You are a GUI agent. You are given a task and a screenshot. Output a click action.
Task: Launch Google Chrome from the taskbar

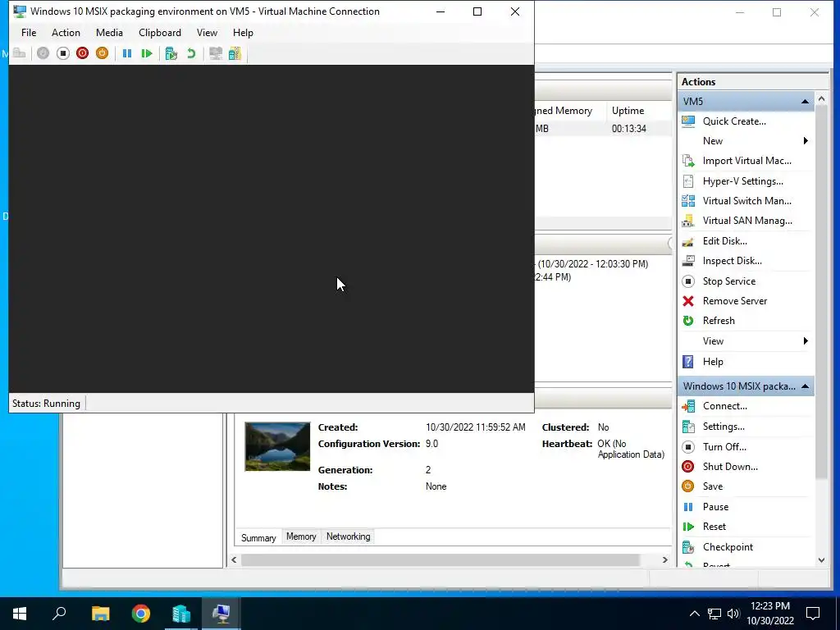(141, 614)
